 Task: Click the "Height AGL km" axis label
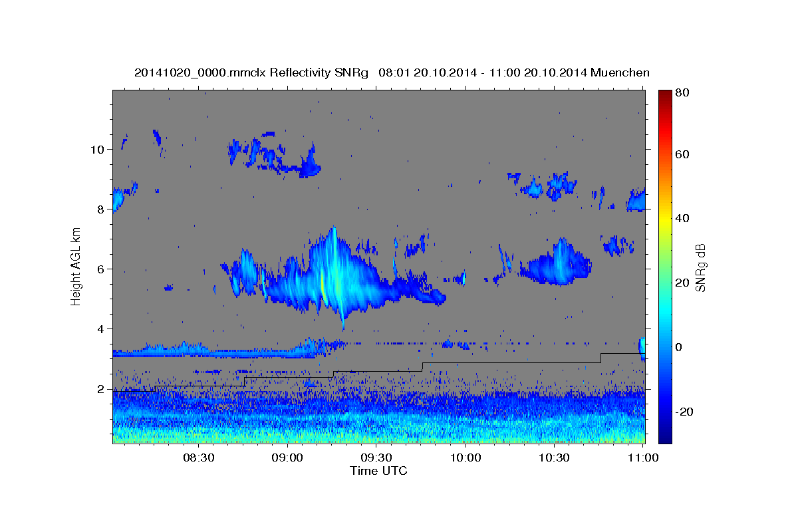(76, 266)
